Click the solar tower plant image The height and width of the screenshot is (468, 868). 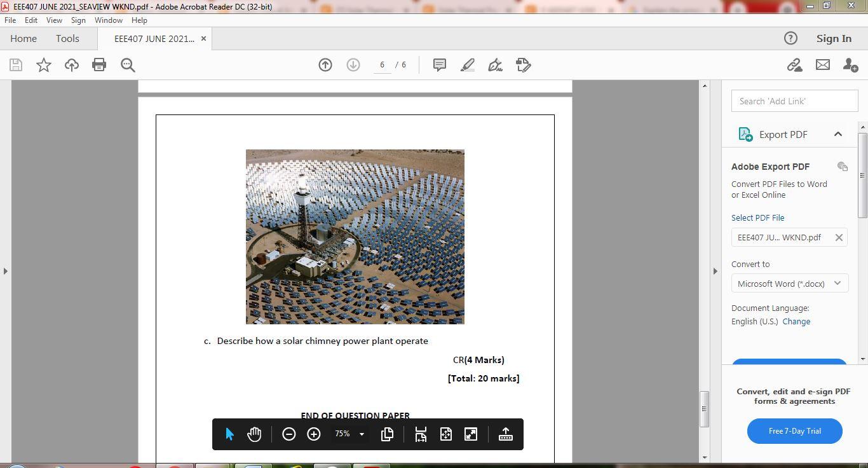(x=355, y=237)
